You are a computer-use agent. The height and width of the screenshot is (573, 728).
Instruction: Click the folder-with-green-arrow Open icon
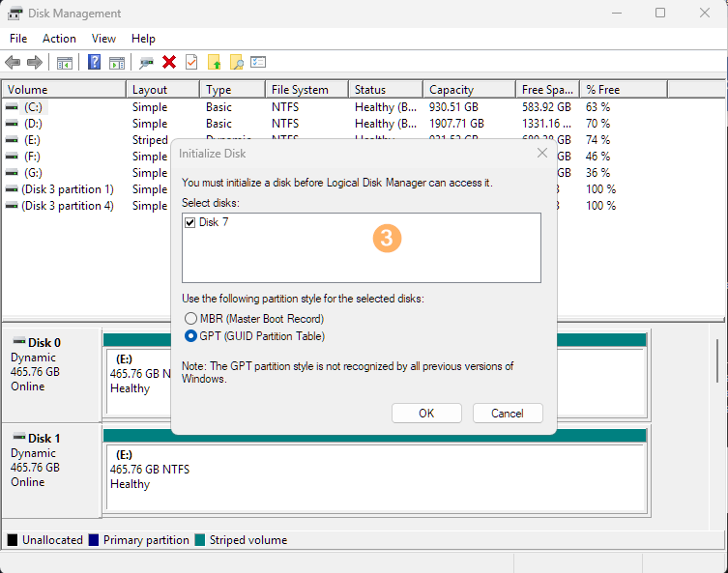tap(214, 62)
